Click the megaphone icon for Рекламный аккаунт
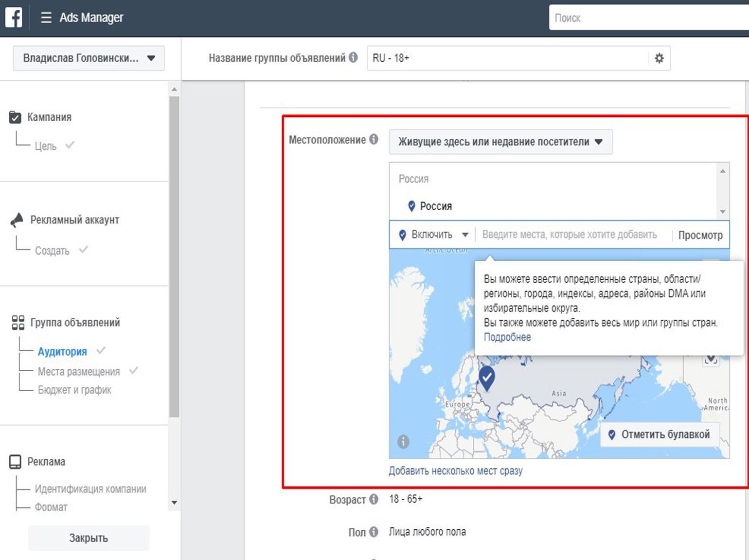Image resolution: width=749 pixels, height=560 pixels. tap(17, 220)
